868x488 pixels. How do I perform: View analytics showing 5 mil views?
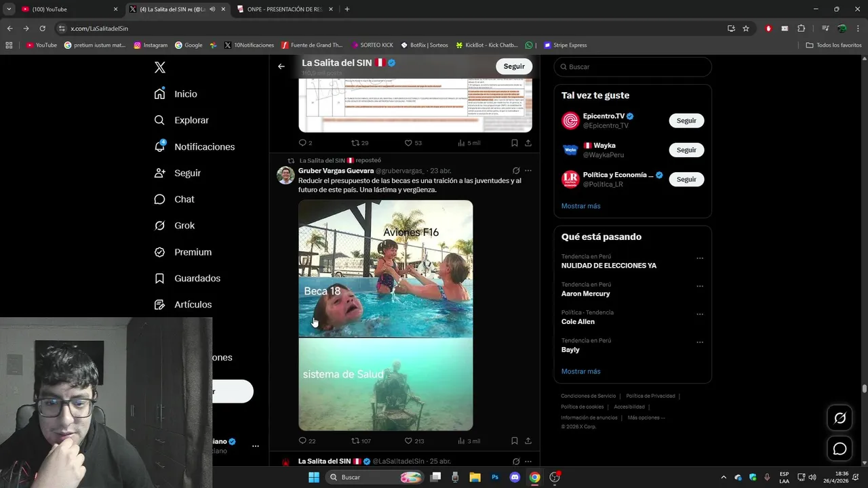(469, 143)
